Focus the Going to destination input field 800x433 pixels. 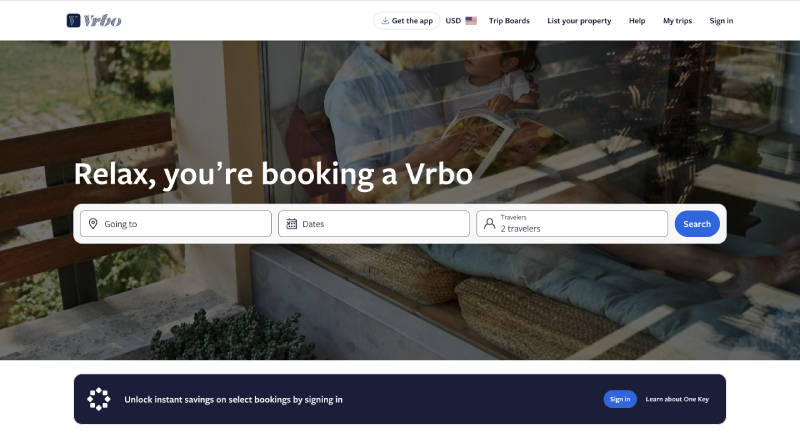(176, 223)
